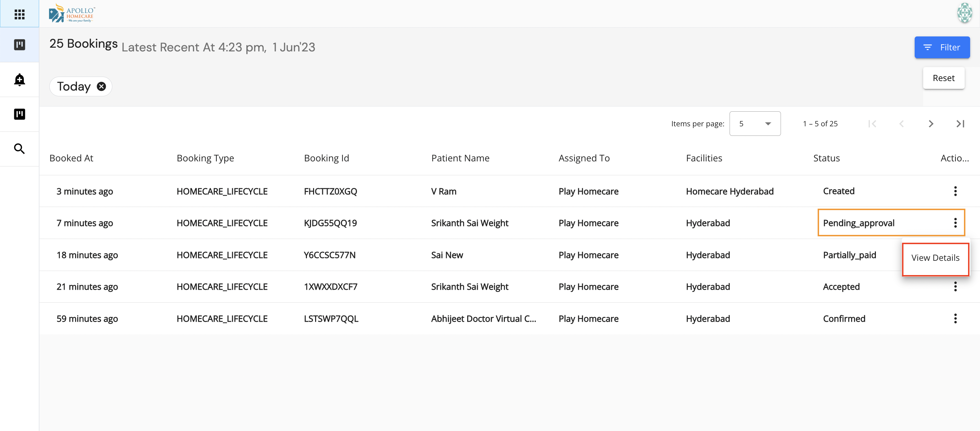The width and height of the screenshot is (980, 431).
Task: Remove the Today filter chip
Action: pyautogui.click(x=101, y=86)
